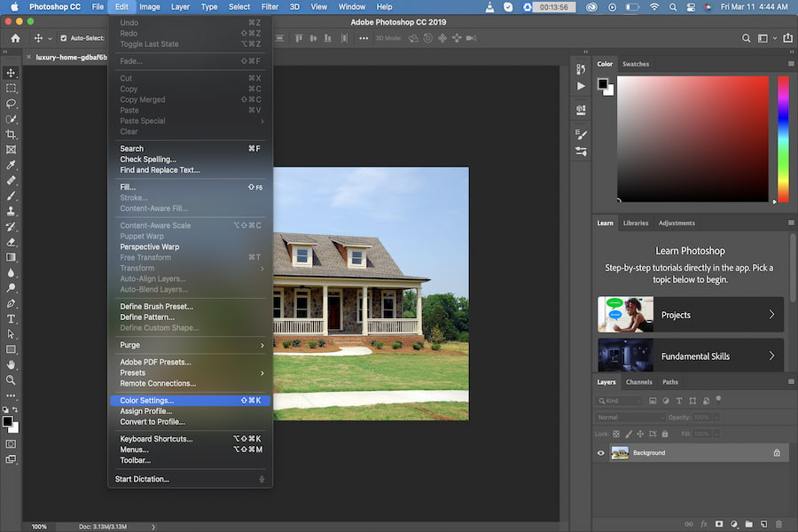The width and height of the screenshot is (798, 532).
Task: Select the Spot Healing Brush tool
Action: pyautogui.click(x=11, y=180)
